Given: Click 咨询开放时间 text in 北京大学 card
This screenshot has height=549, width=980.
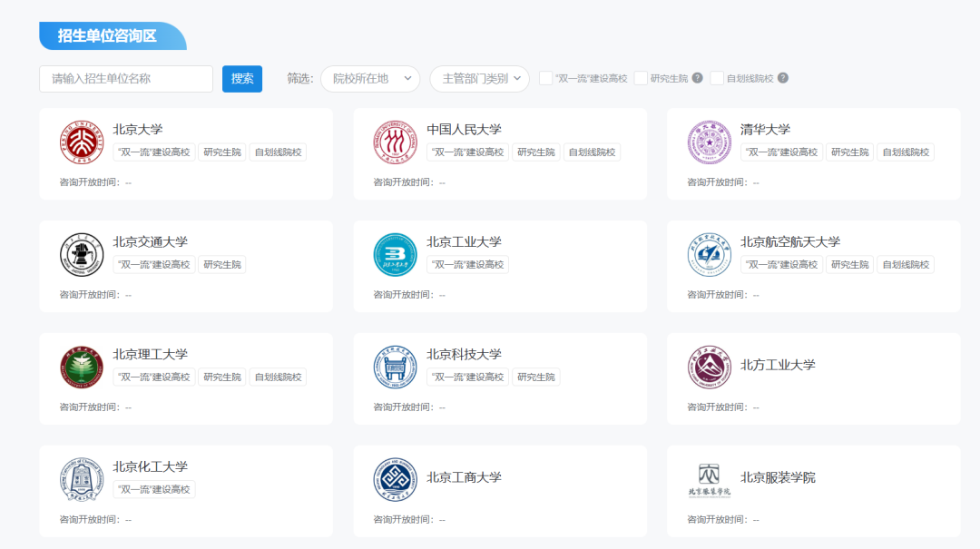Looking at the screenshot, I should [95, 182].
